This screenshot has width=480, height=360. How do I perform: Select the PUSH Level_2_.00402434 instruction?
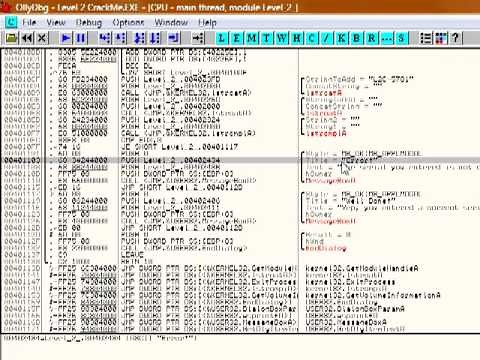coord(170,160)
